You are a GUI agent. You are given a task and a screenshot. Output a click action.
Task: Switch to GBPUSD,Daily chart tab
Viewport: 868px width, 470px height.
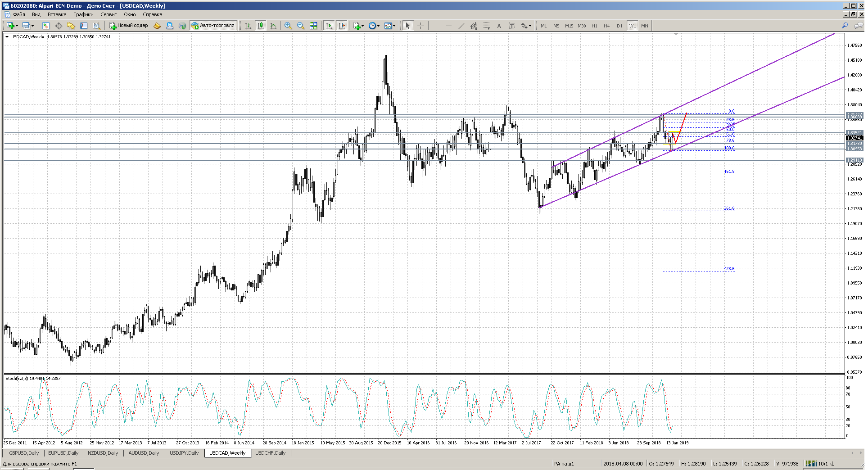(24, 453)
